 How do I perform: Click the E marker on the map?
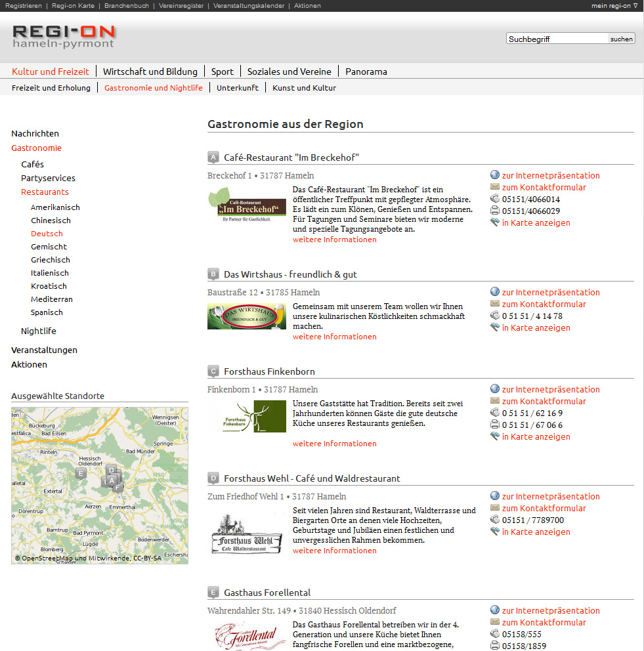pyautogui.click(x=81, y=473)
